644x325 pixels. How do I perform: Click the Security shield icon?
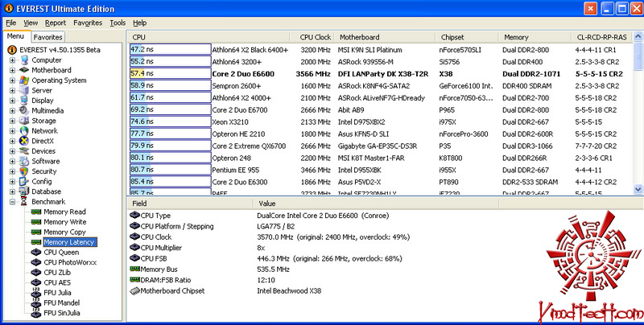tap(24, 171)
